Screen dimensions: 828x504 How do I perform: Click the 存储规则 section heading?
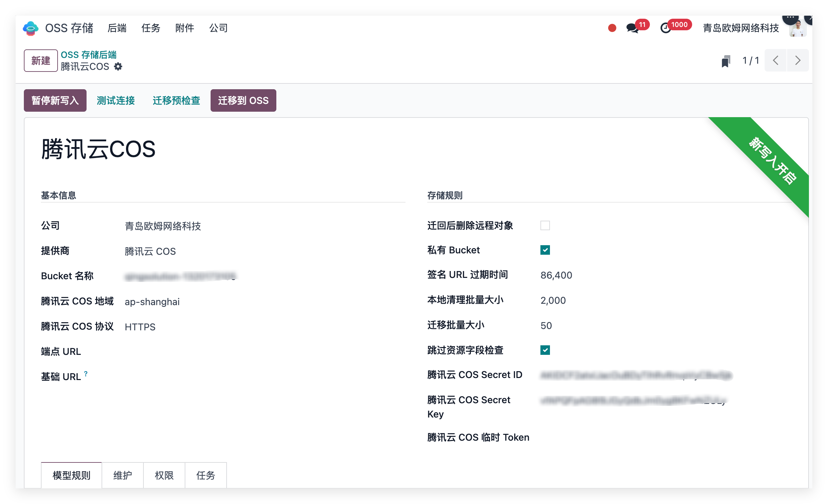point(445,195)
